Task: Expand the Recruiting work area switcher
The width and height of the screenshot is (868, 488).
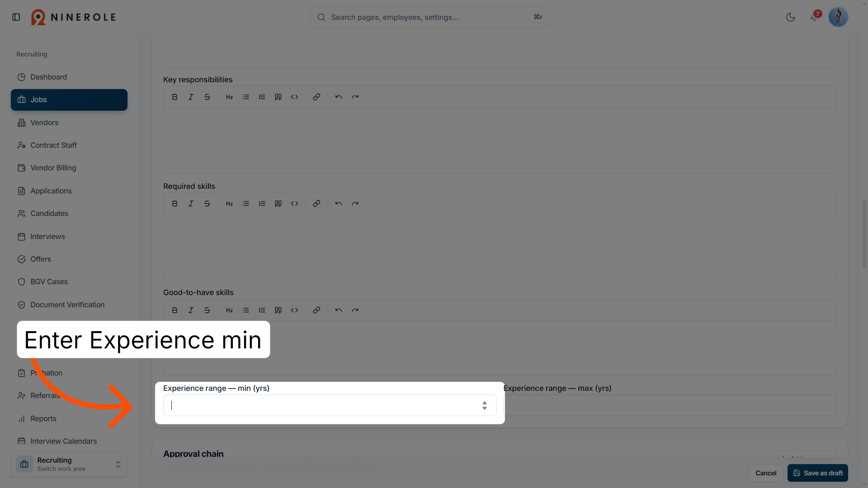Action: pos(69,464)
